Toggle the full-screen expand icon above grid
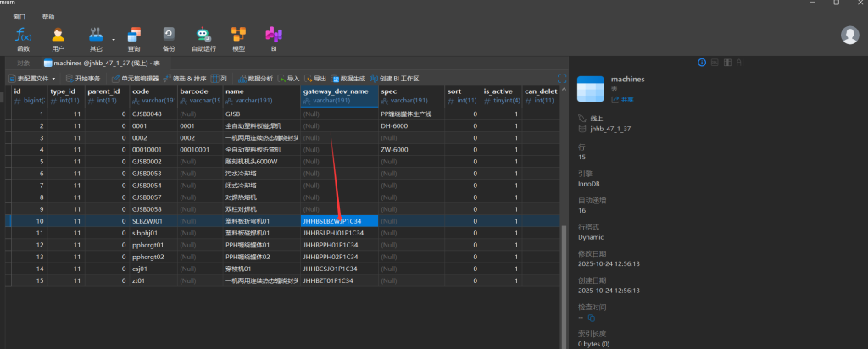The height and width of the screenshot is (349, 868). pos(561,78)
